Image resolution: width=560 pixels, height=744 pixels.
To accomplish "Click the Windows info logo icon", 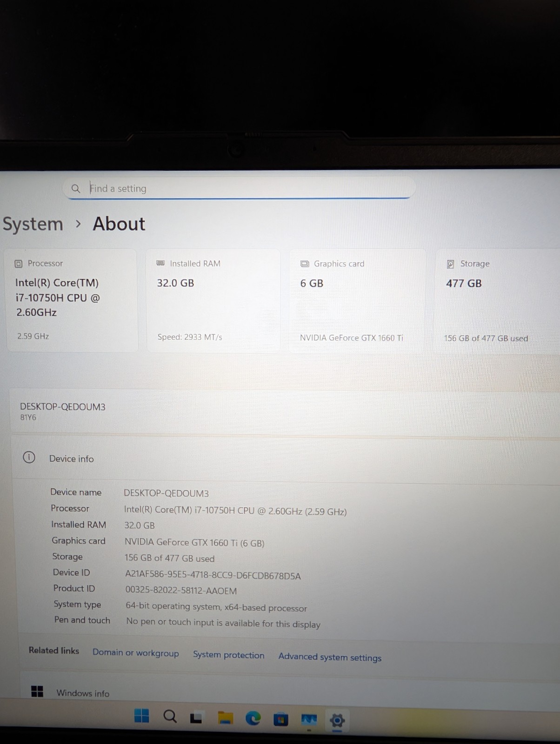I will click(x=37, y=691).
